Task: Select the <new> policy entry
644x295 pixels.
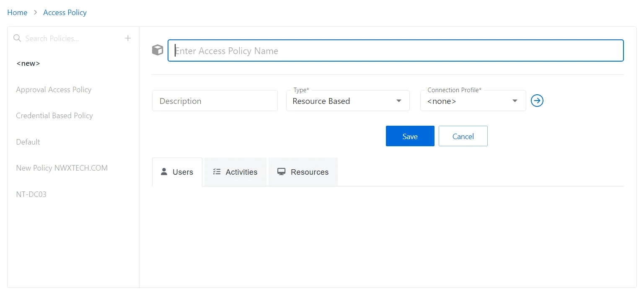Action: point(28,63)
